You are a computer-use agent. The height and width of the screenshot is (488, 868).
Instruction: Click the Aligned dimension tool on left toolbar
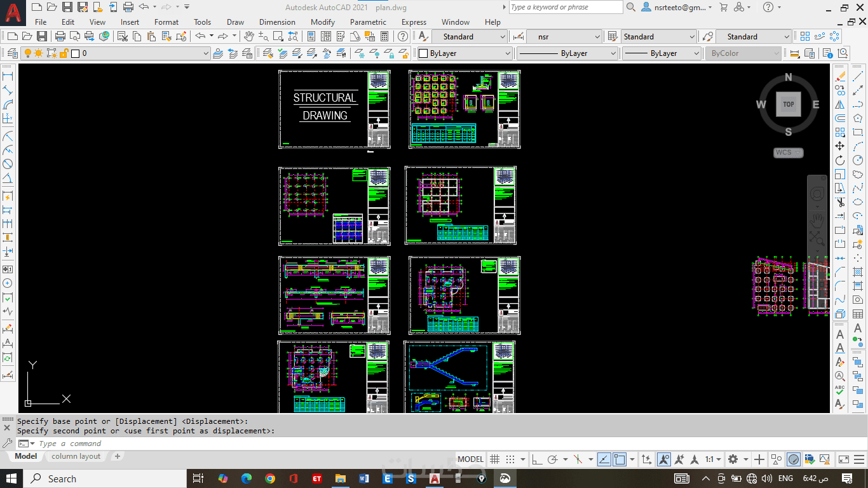pyautogui.click(x=8, y=90)
